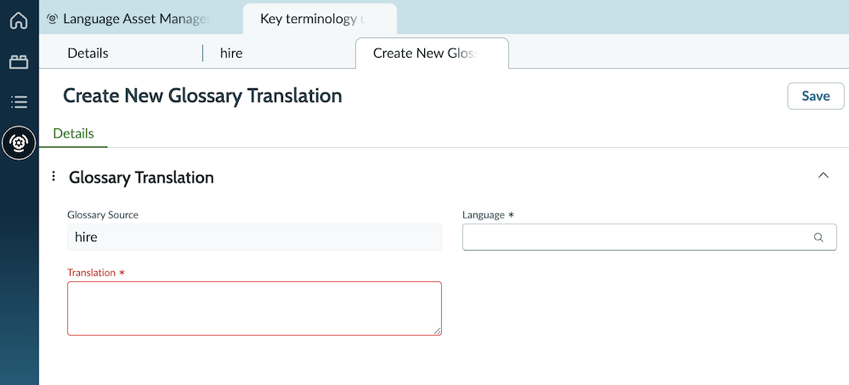The width and height of the screenshot is (849, 385).
Task: Select the Create New Glossary sub-tab
Action: coord(432,53)
